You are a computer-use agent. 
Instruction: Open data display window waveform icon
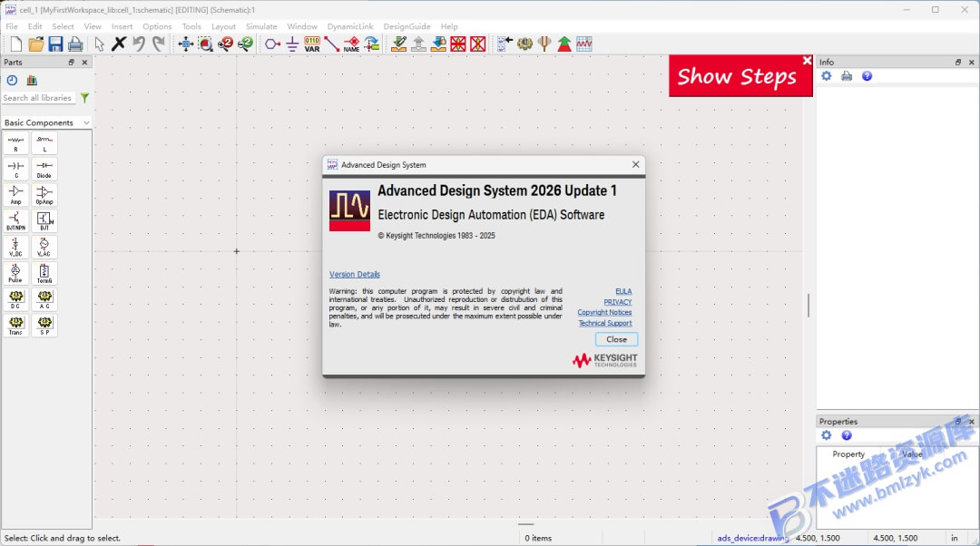coord(584,44)
